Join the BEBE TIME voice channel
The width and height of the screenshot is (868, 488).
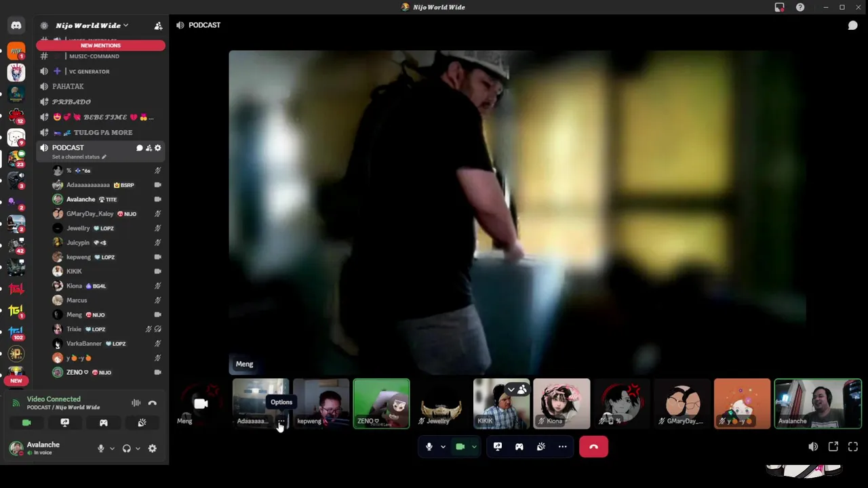(100, 117)
